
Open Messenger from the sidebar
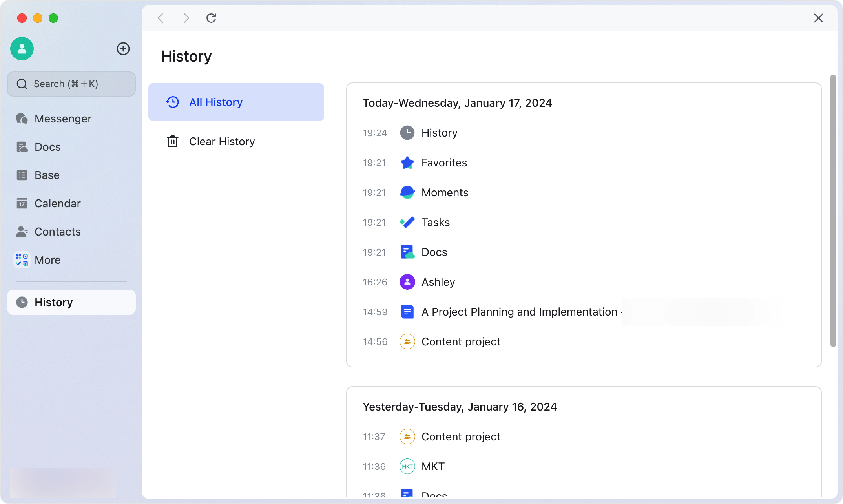63,118
